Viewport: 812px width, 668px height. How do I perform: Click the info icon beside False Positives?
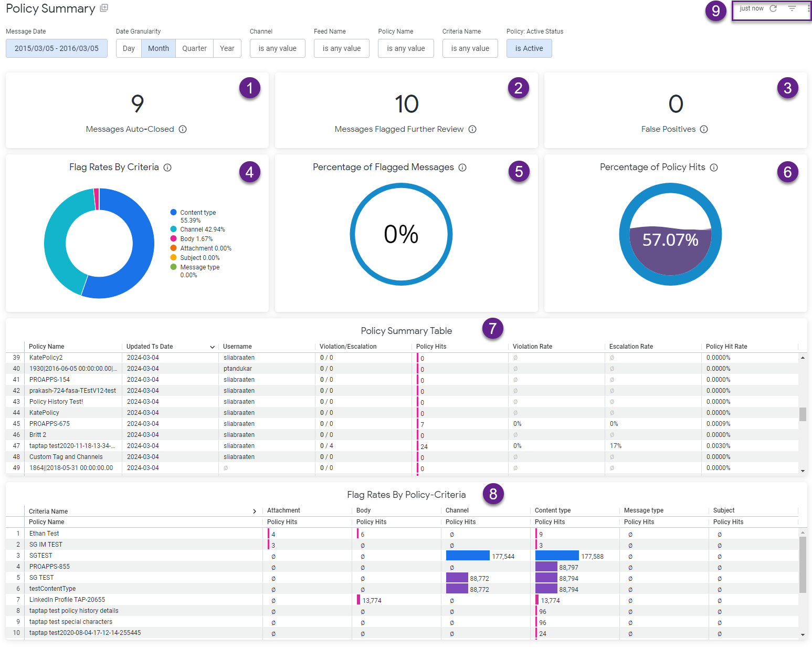(704, 129)
